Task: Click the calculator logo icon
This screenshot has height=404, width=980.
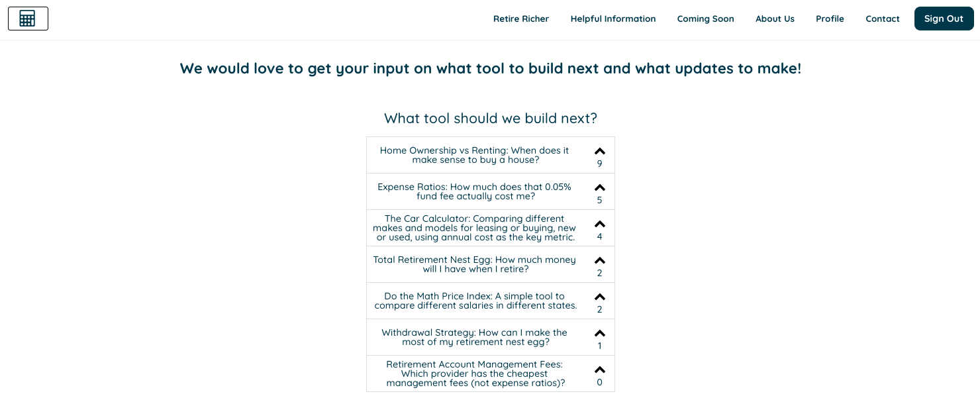Action: click(x=28, y=19)
